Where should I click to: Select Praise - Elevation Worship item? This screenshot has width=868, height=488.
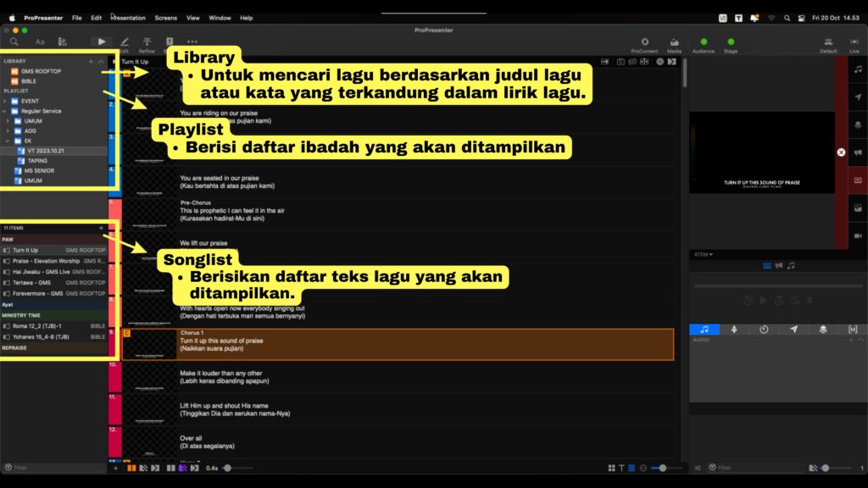53,261
